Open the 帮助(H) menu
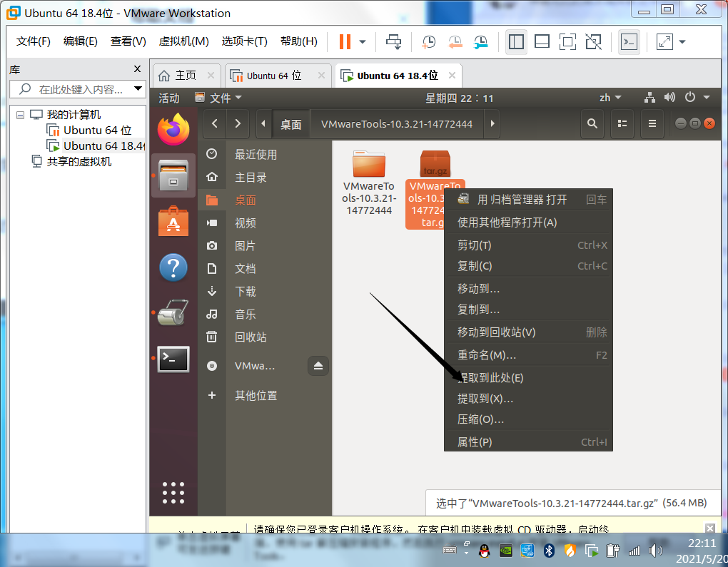 (299, 41)
